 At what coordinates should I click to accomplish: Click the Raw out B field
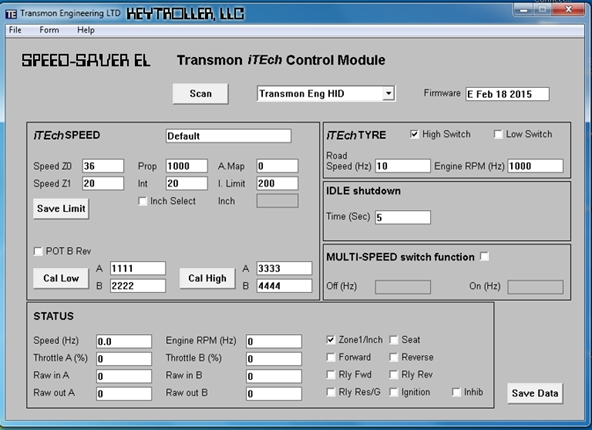point(274,394)
